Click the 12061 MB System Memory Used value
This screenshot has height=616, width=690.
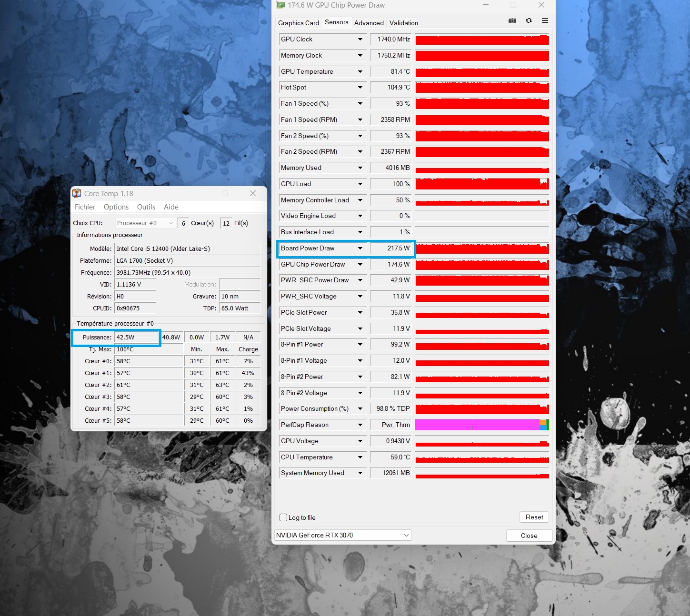pos(391,473)
